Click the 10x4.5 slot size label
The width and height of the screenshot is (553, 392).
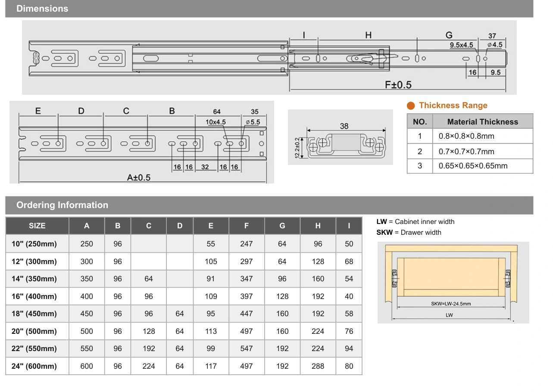(x=216, y=122)
